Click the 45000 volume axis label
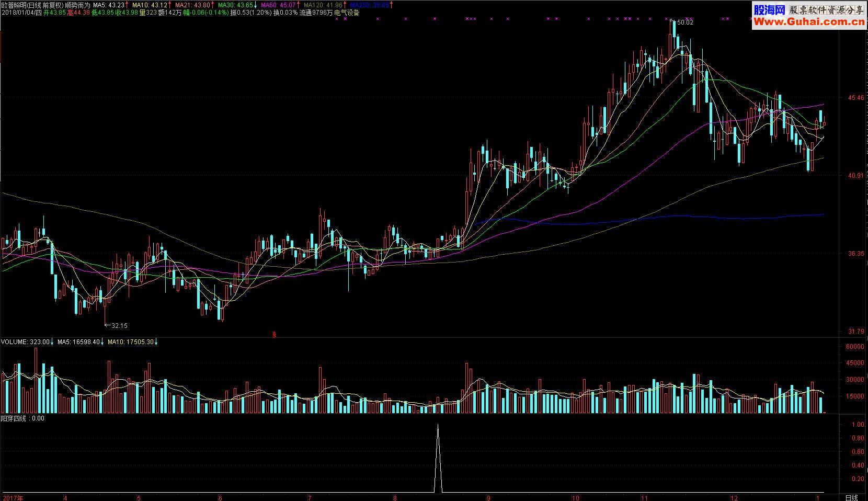Screen dimensions: 868x501 click(854, 363)
